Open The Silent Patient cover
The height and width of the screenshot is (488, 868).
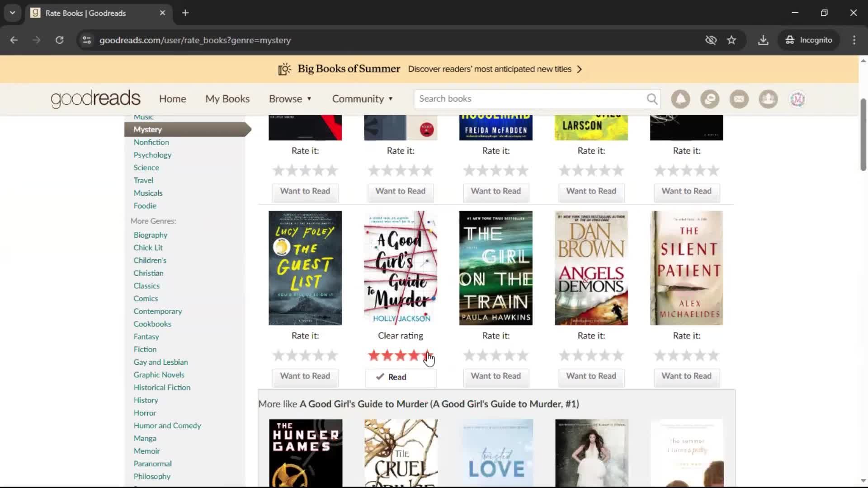(x=687, y=268)
